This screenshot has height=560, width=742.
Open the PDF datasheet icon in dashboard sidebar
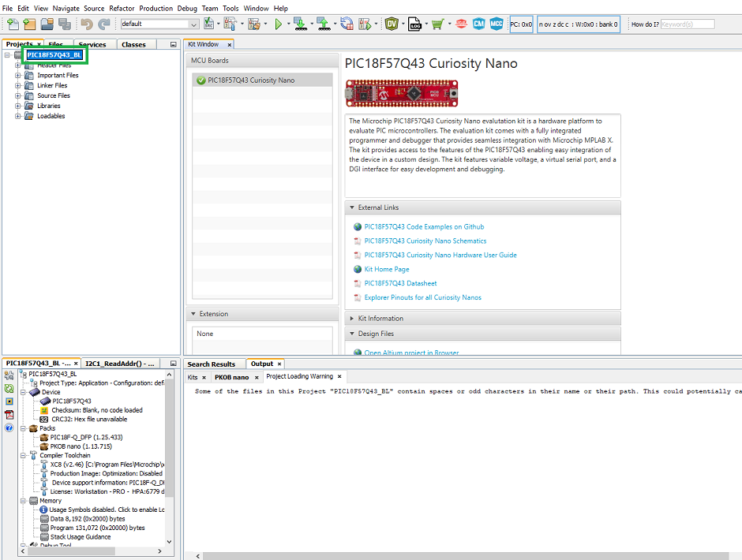click(x=9, y=415)
